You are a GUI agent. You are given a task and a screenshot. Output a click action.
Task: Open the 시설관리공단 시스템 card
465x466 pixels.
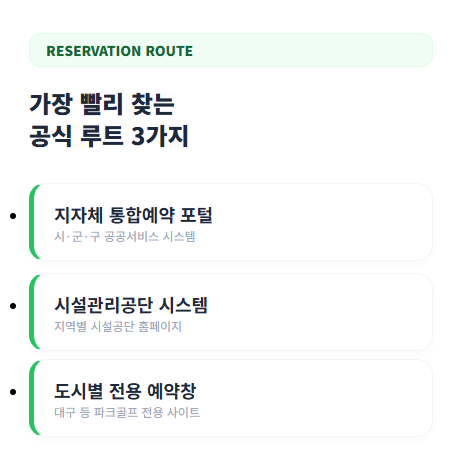pyautogui.click(x=231, y=312)
